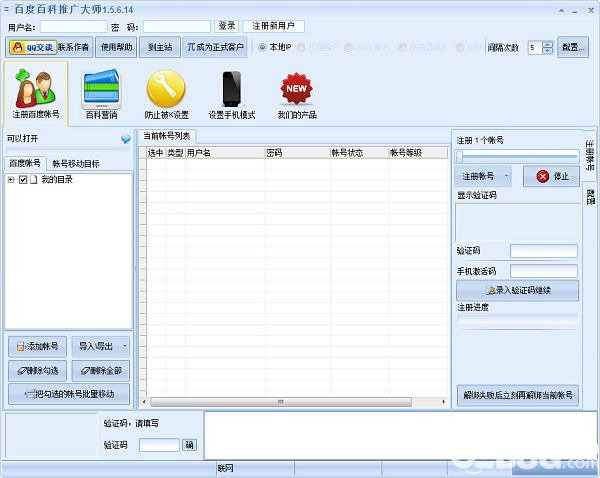Sort by 帐号等级 column header

(x=418, y=153)
